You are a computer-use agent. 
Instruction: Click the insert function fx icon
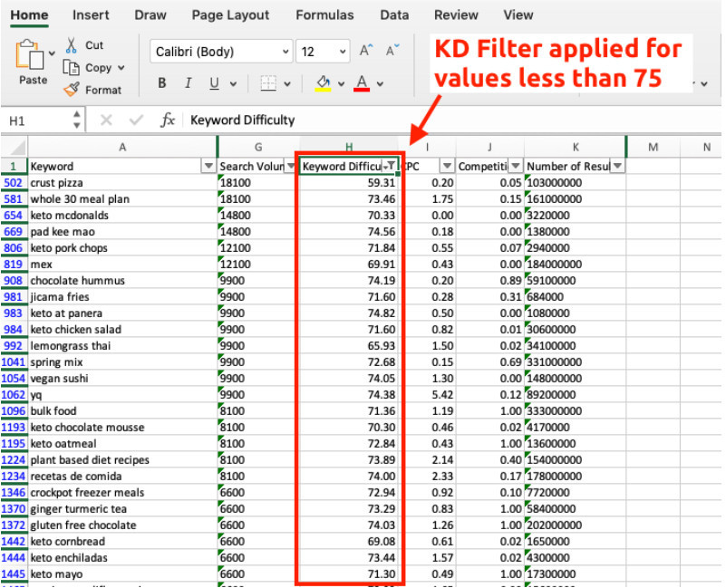pyautogui.click(x=167, y=120)
